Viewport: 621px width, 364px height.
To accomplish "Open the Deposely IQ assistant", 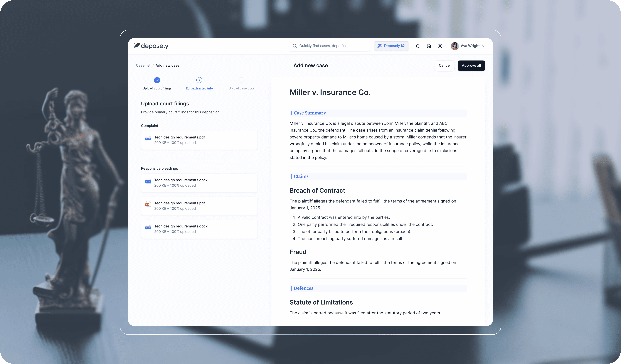I will point(391,46).
